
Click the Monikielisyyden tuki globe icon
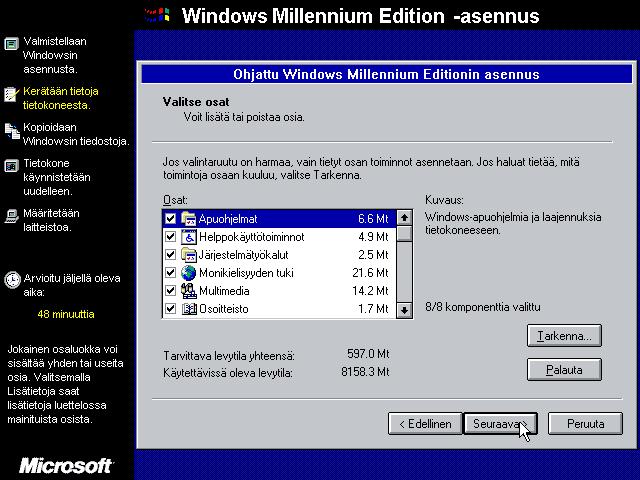pyautogui.click(x=189, y=273)
